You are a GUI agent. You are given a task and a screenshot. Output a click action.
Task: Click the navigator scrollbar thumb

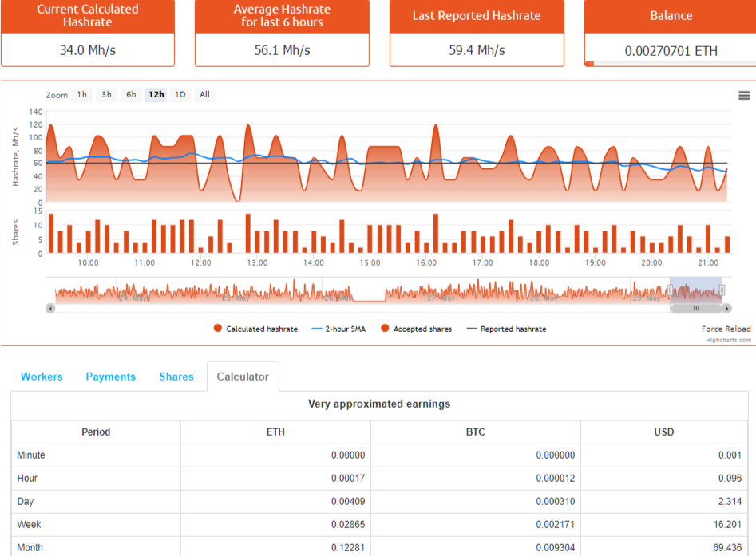click(x=696, y=309)
